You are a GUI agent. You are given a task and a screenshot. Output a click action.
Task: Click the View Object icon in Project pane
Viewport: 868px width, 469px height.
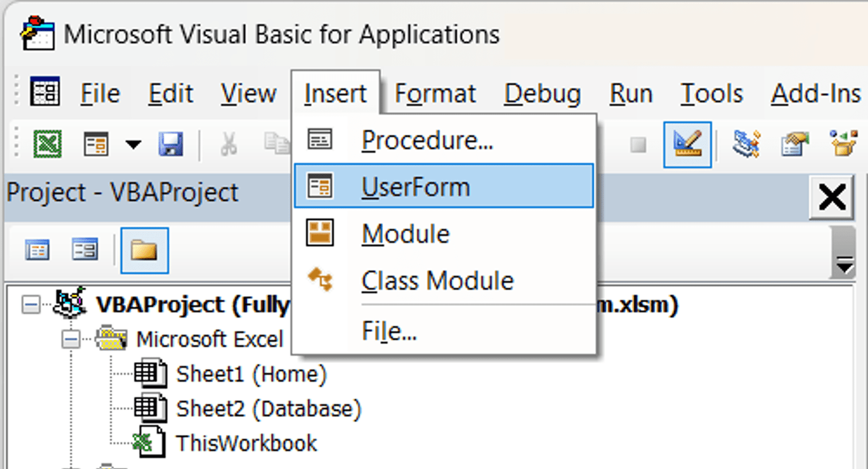tap(85, 250)
